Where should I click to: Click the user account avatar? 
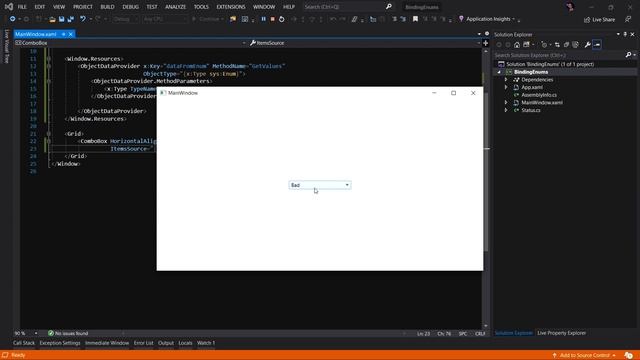coord(570,7)
